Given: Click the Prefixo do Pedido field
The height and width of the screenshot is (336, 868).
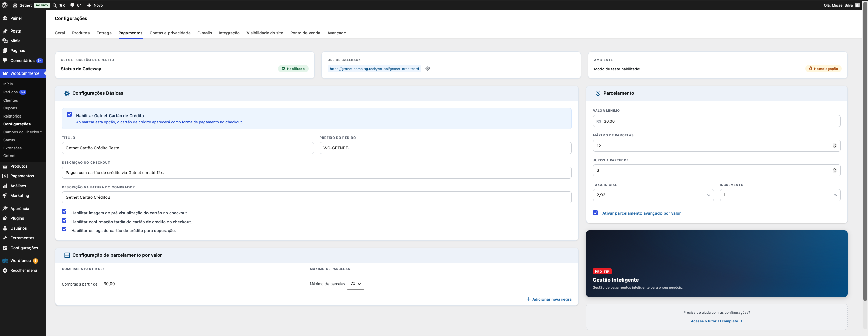Looking at the screenshot, I should pyautogui.click(x=446, y=148).
